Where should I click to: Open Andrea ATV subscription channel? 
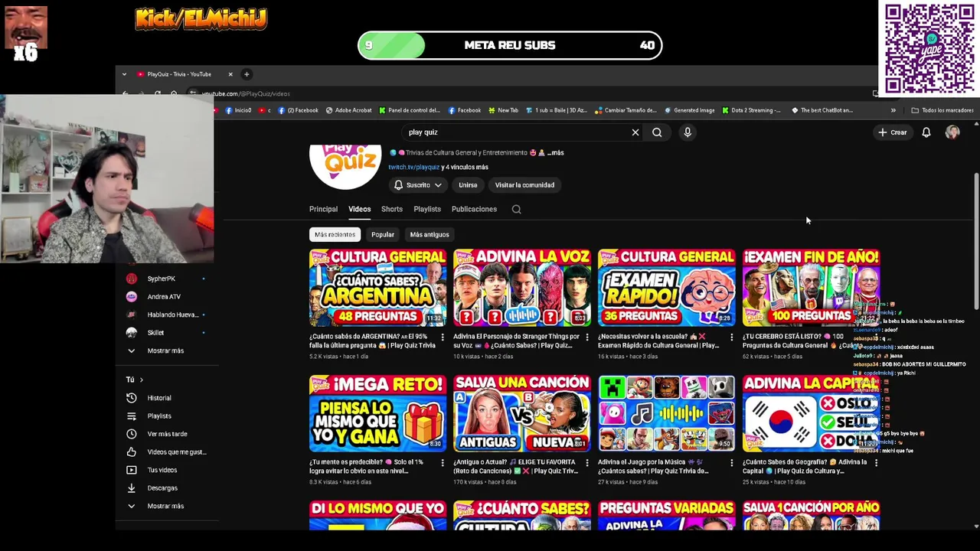coord(165,297)
